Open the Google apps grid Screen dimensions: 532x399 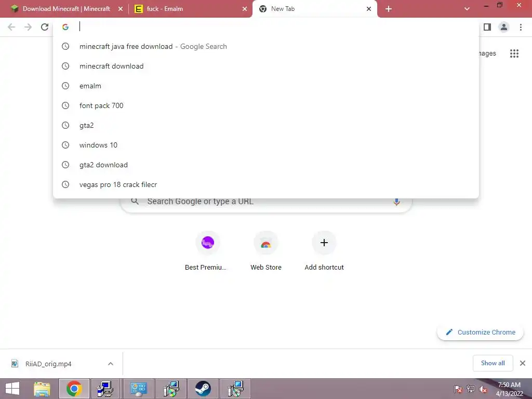point(514,54)
